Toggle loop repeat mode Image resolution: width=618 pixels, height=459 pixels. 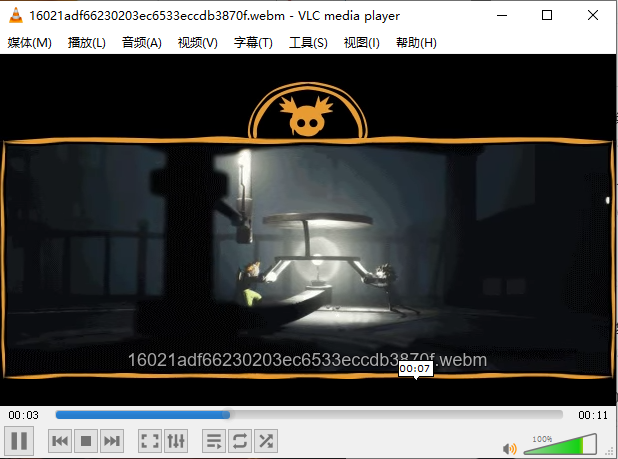[x=239, y=441]
